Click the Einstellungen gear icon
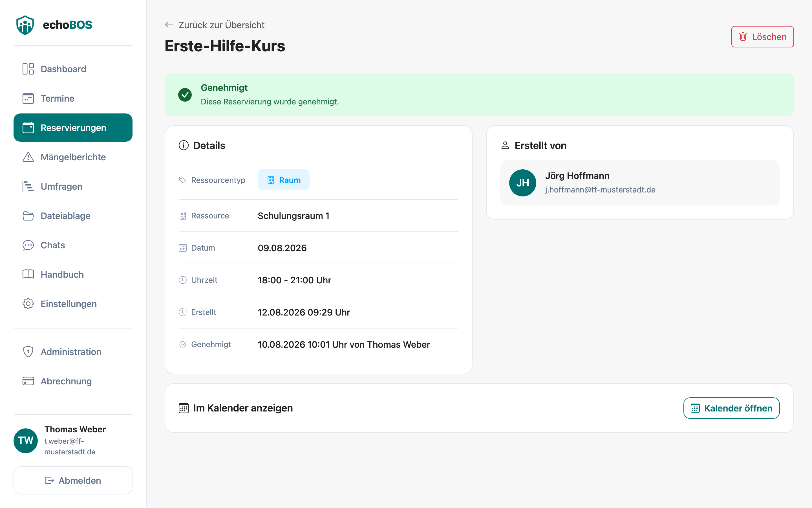Screen dimensions: 812x508 coord(28,304)
